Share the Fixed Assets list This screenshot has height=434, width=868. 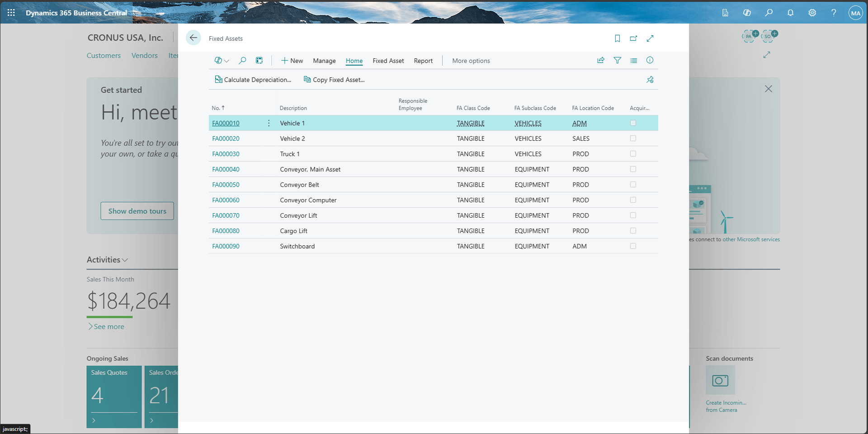[x=600, y=60]
